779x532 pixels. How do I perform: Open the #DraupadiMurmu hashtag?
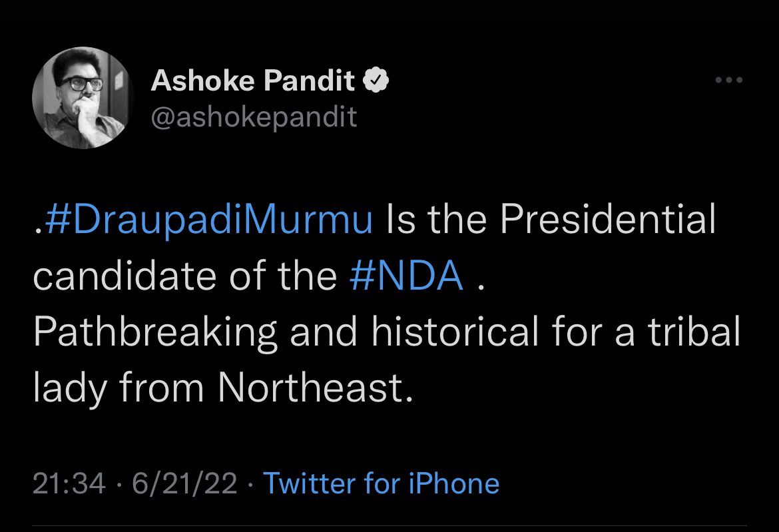tap(208, 219)
